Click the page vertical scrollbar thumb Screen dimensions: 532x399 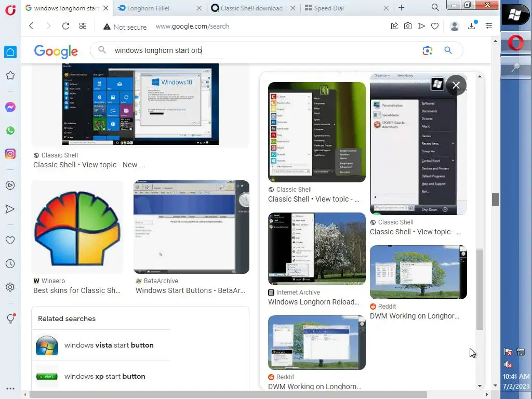coord(495,199)
